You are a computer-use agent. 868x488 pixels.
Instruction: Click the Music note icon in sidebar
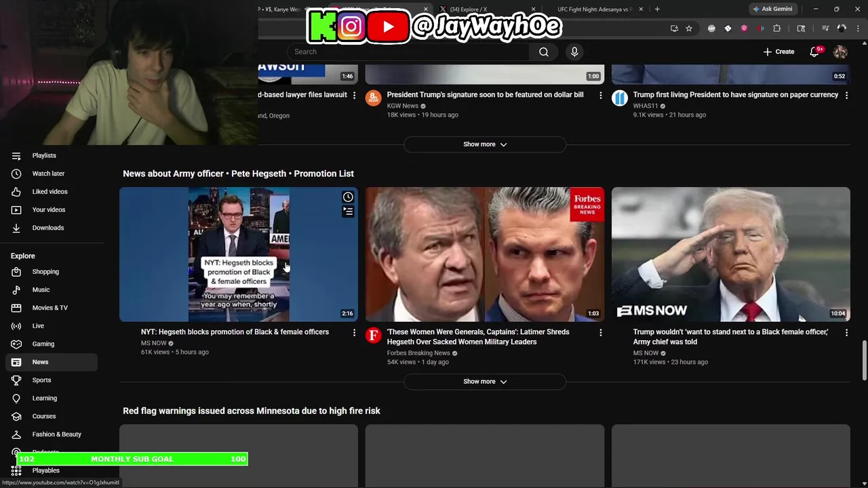(16, 289)
